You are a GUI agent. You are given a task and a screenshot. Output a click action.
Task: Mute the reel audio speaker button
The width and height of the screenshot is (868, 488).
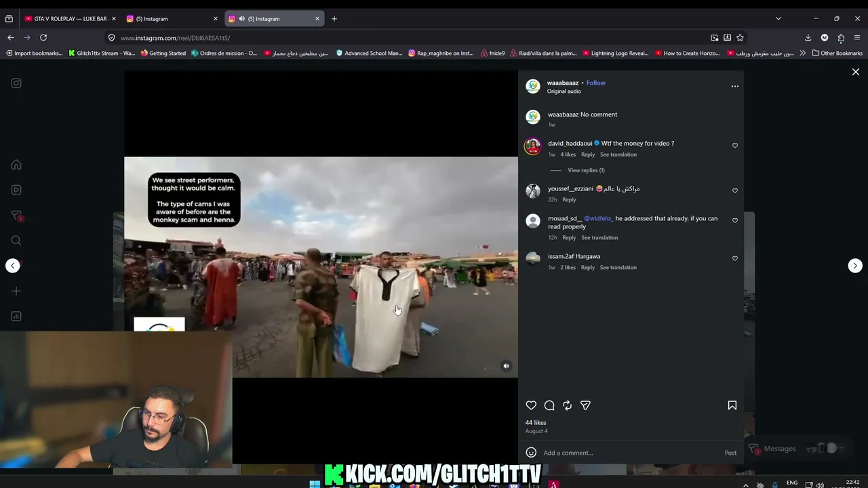[506, 366]
